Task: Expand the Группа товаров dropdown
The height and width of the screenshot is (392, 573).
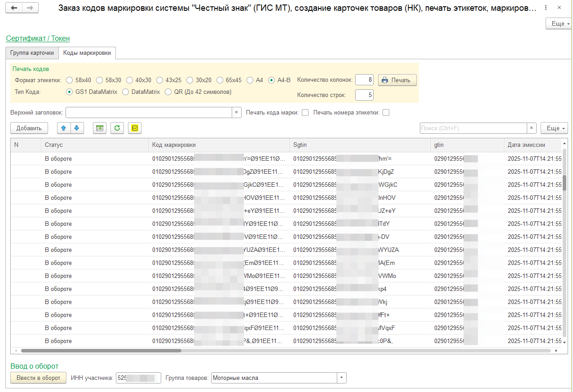Action: (342, 378)
